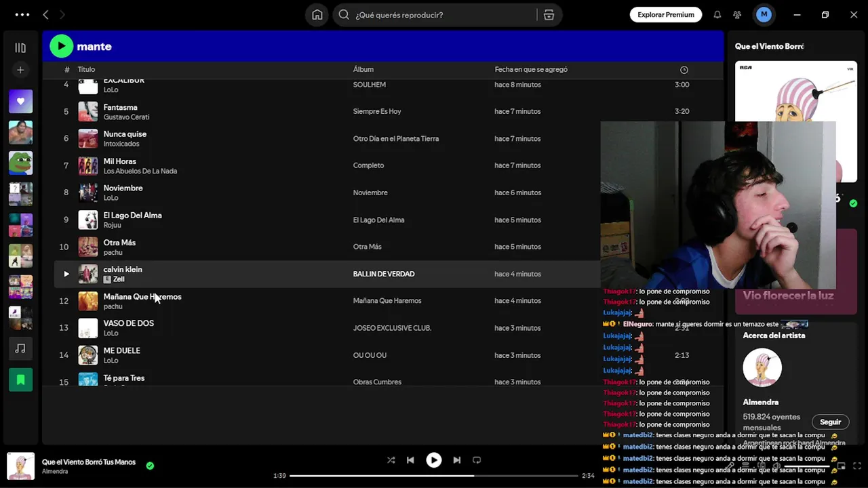Toggle the saved checkmark in the right panel
The image size is (868, 488).
[853, 203]
